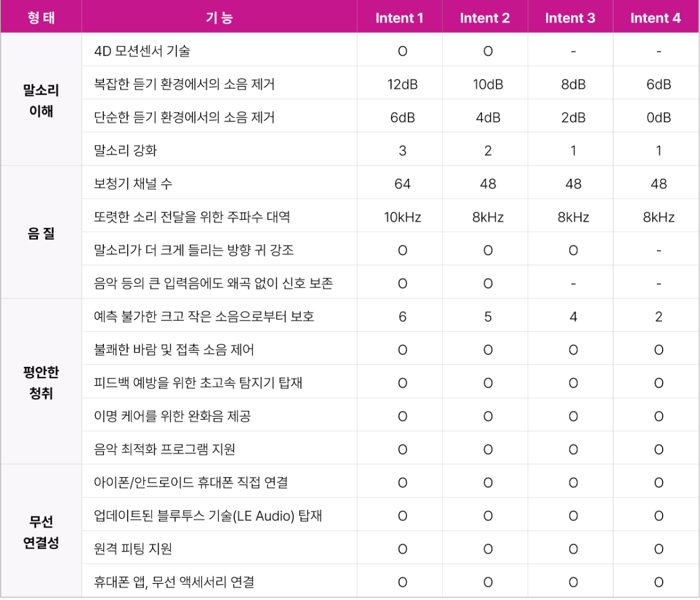
Task: Click 말소리가 더 크게 들리는 방향 귀 강조
Action: click(x=194, y=250)
